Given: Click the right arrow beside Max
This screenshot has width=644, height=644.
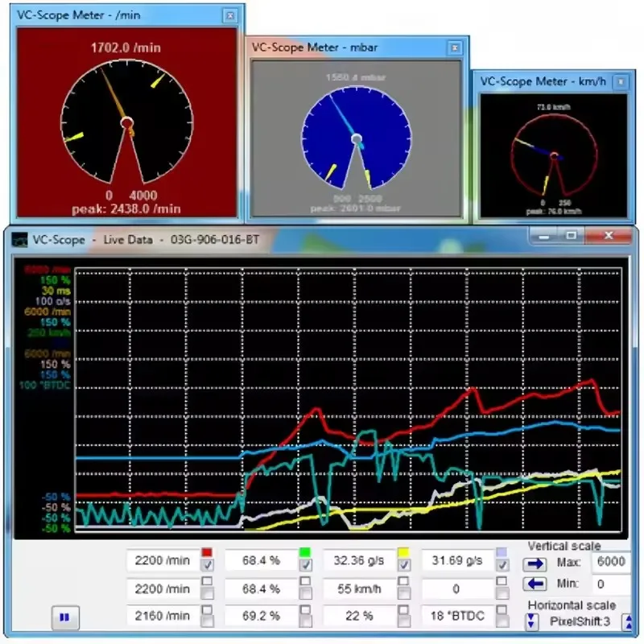Looking at the screenshot, I should (535, 564).
